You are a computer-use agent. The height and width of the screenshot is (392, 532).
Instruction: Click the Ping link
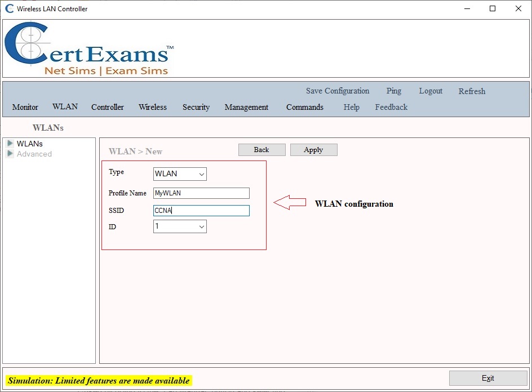pyautogui.click(x=393, y=91)
